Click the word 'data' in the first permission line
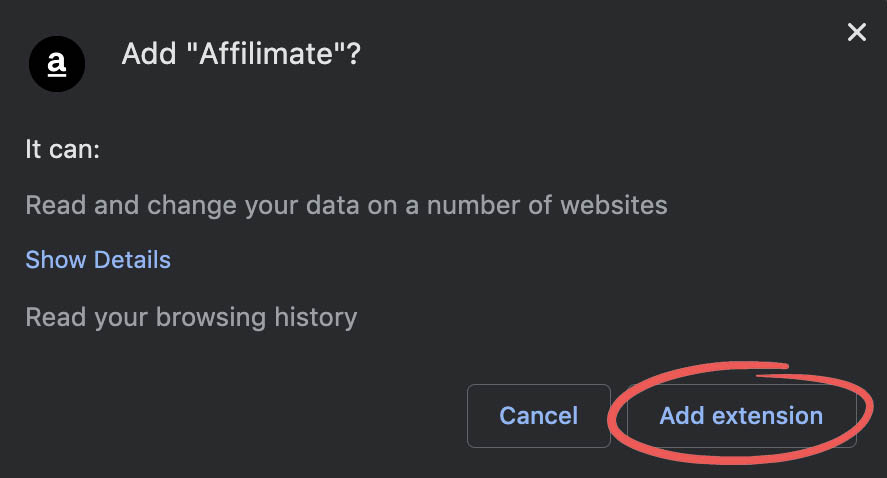 pos(333,205)
